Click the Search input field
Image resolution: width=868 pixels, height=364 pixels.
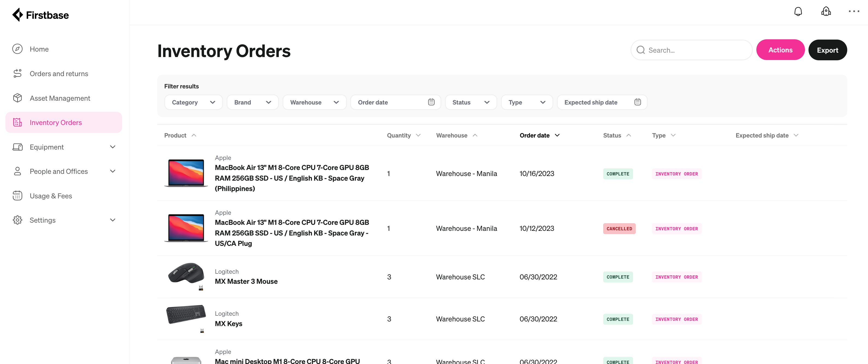tap(691, 50)
